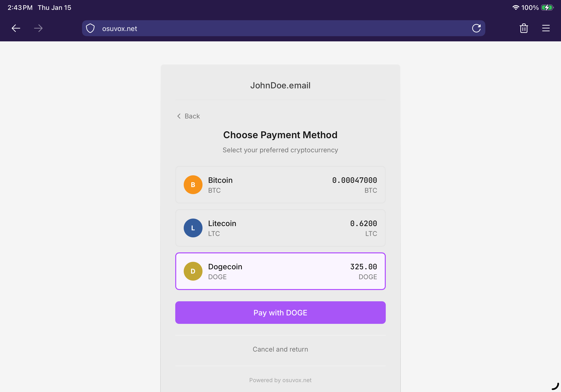Image resolution: width=561 pixels, height=392 pixels.
Task: Tap the trash clear-data icon
Action: [524, 28]
